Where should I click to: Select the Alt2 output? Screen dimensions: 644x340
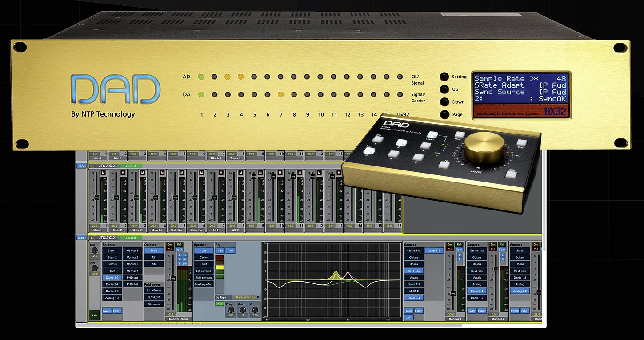pos(154,264)
